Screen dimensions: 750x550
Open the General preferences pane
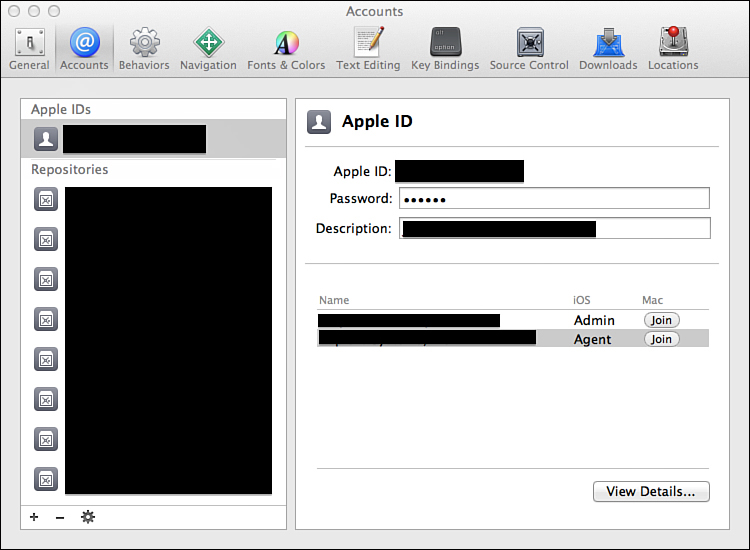[29, 49]
